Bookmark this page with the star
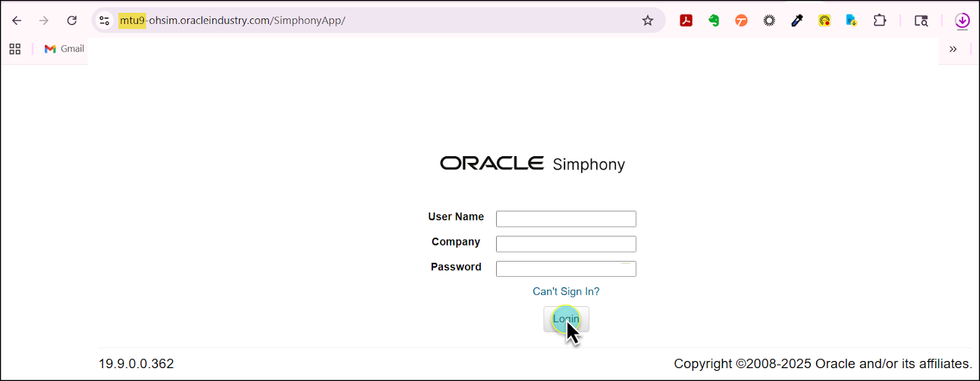 click(647, 21)
